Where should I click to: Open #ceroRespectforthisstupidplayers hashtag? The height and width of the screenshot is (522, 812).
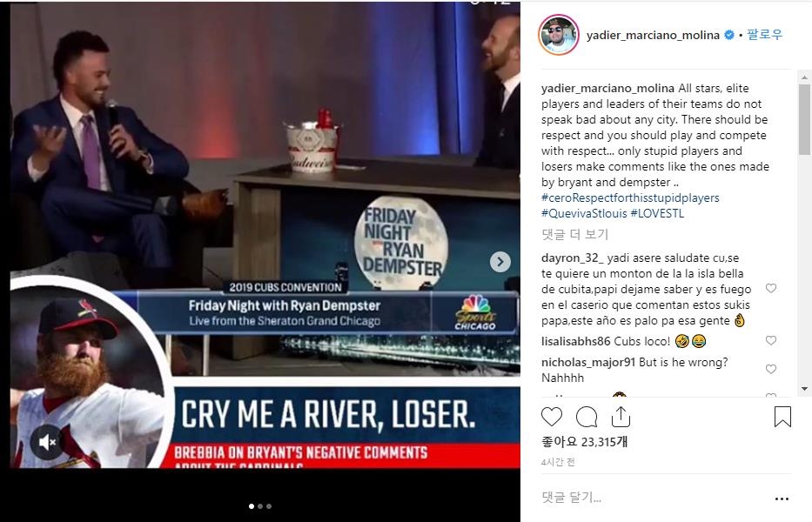pos(630,197)
